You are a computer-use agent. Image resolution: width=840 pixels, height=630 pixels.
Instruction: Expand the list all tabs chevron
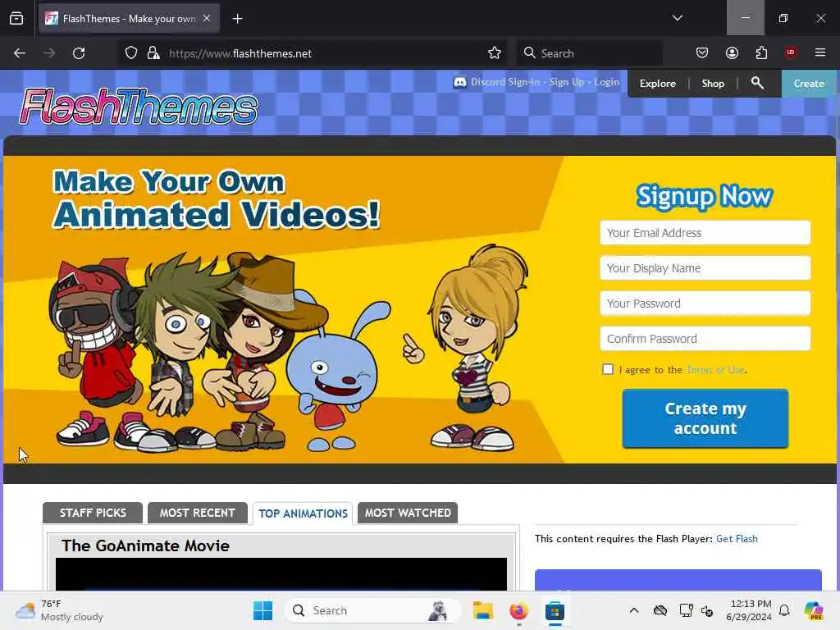click(x=677, y=18)
